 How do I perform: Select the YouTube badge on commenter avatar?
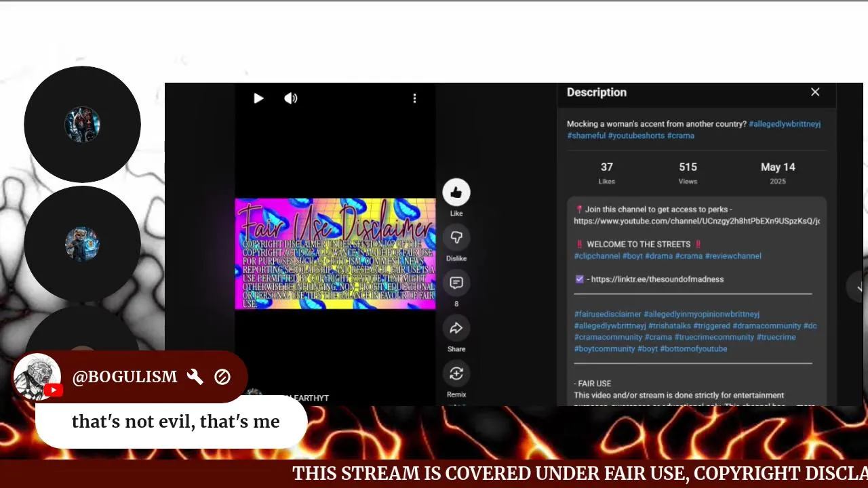click(53, 390)
